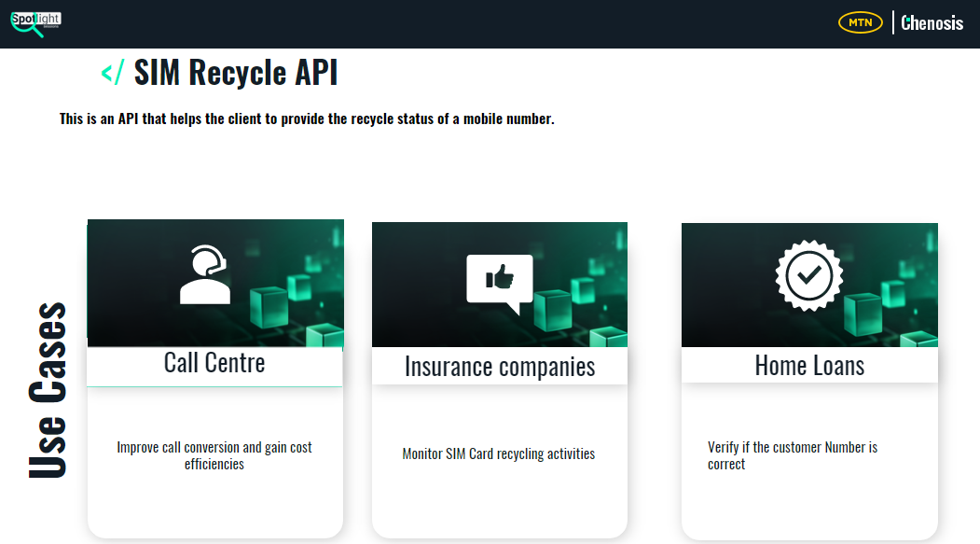Viewport: 980px width, 544px height.
Task: Click the verified checkmark badge icon
Action: (x=809, y=275)
